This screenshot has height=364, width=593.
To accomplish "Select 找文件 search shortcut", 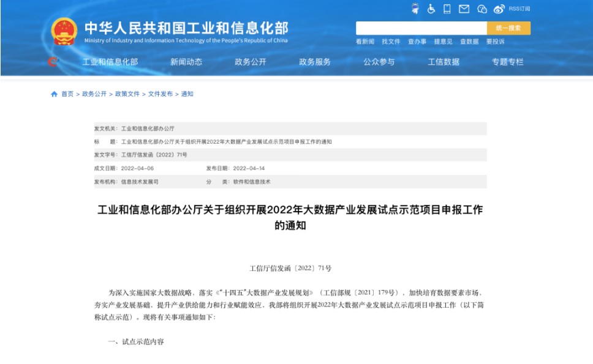I will point(391,42).
